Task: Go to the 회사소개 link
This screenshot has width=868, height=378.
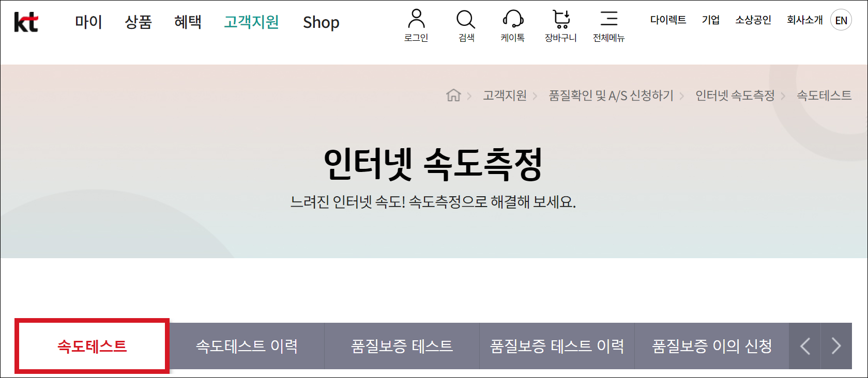Action: [804, 20]
